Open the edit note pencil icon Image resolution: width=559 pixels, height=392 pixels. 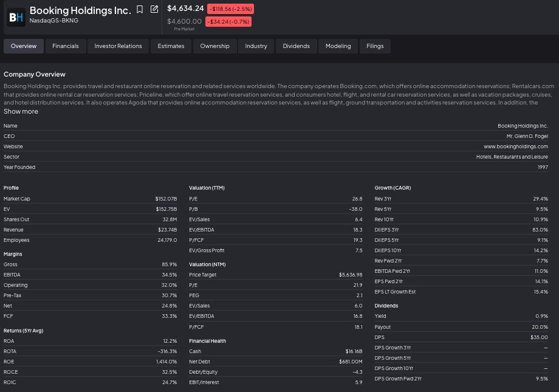[x=154, y=9]
